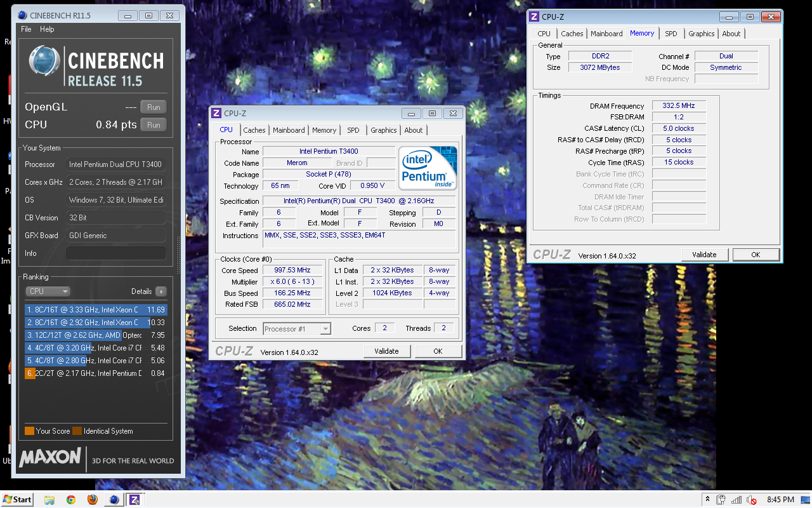
Task: Switch to Graphics tab in front CPU-Z window
Action: (384, 130)
